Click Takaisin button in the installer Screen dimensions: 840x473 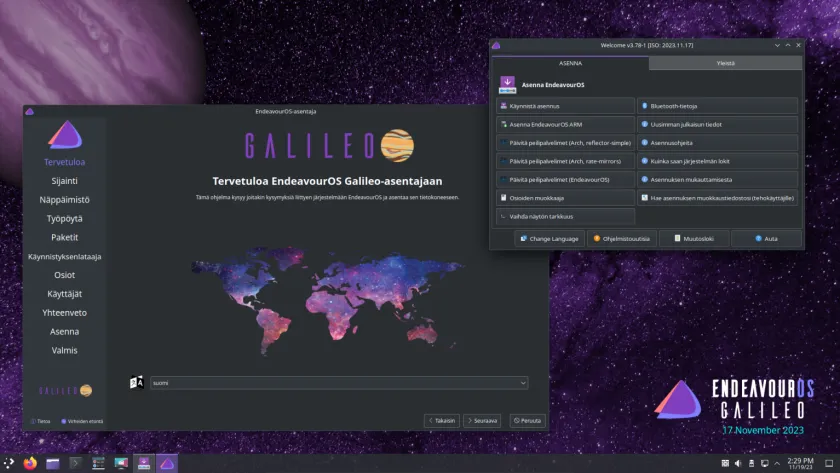point(442,421)
